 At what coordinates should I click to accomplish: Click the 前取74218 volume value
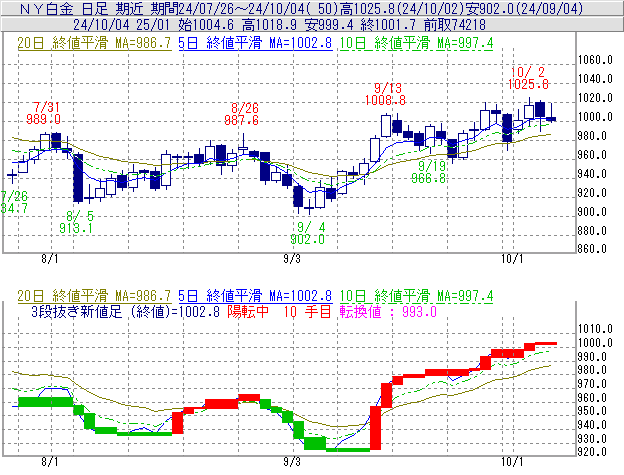455,25
